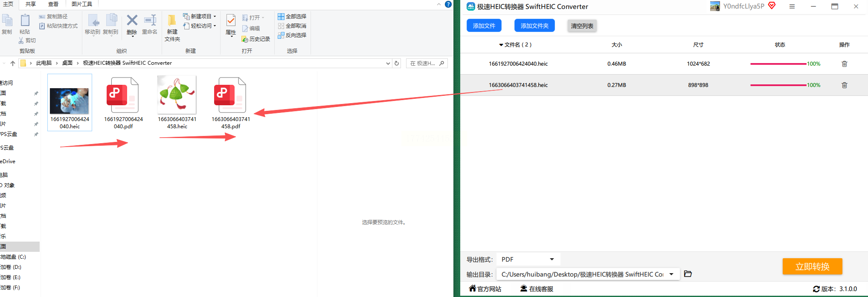Screen dimensions: 868x297
Task: Click 桌面 in the address breadcrumb
Action: (x=67, y=63)
